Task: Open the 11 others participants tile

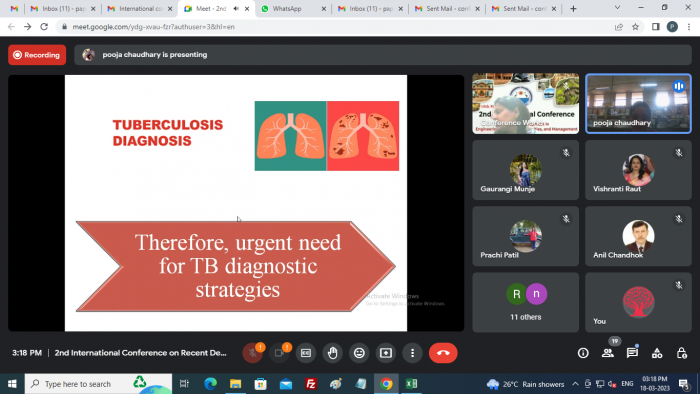Action: coord(525,303)
